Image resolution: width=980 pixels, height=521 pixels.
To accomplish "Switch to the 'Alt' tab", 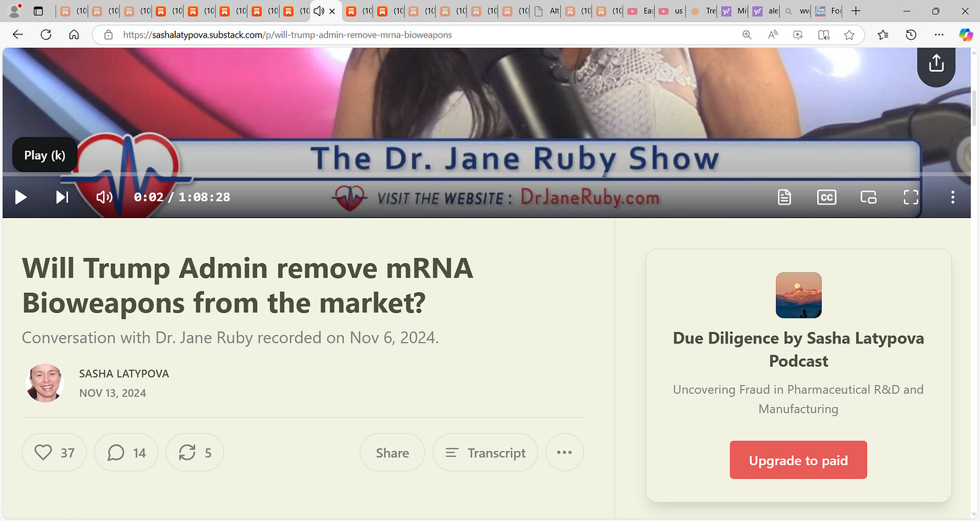I will pos(546,11).
